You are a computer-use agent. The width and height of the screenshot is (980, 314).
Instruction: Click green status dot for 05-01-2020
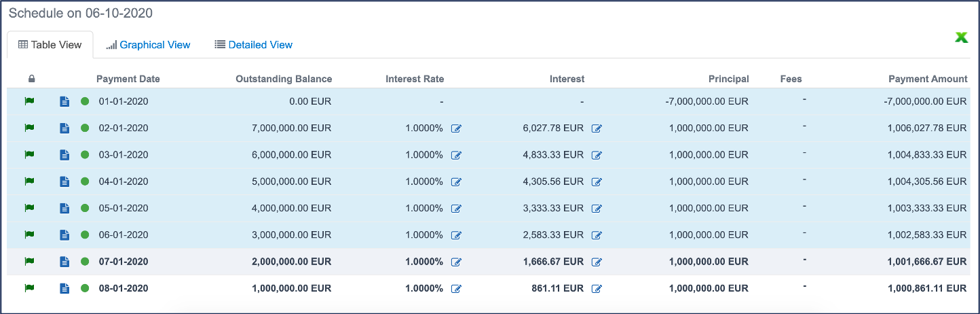coord(85,208)
